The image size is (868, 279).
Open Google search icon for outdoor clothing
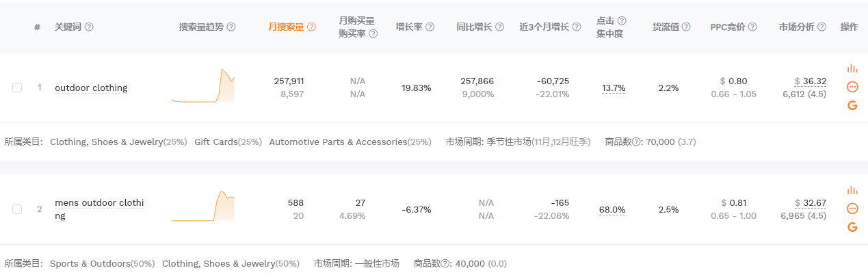click(x=852, y=105)
